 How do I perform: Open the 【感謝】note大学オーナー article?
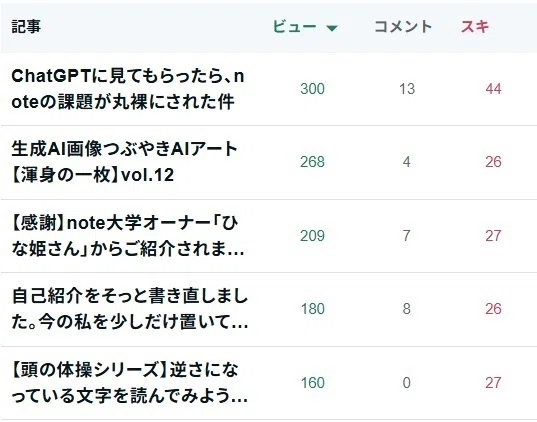pos(128,236)
